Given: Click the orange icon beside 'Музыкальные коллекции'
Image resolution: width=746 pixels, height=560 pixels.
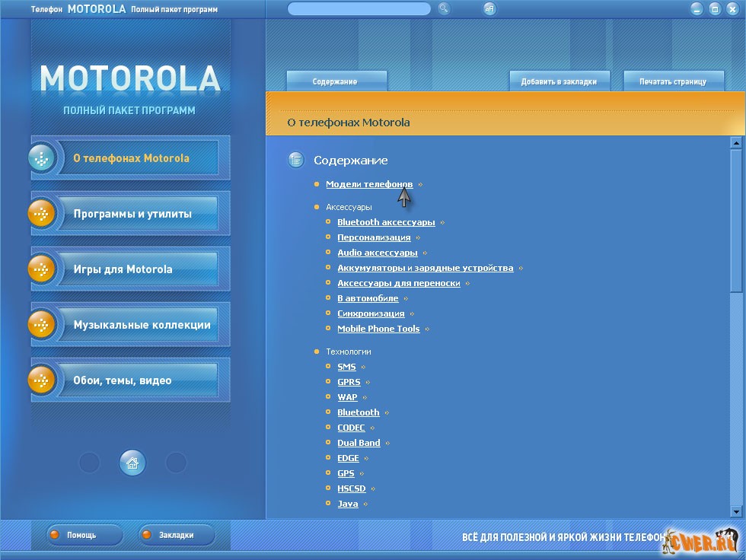Looking at the screenshot, I should point(42,325).
